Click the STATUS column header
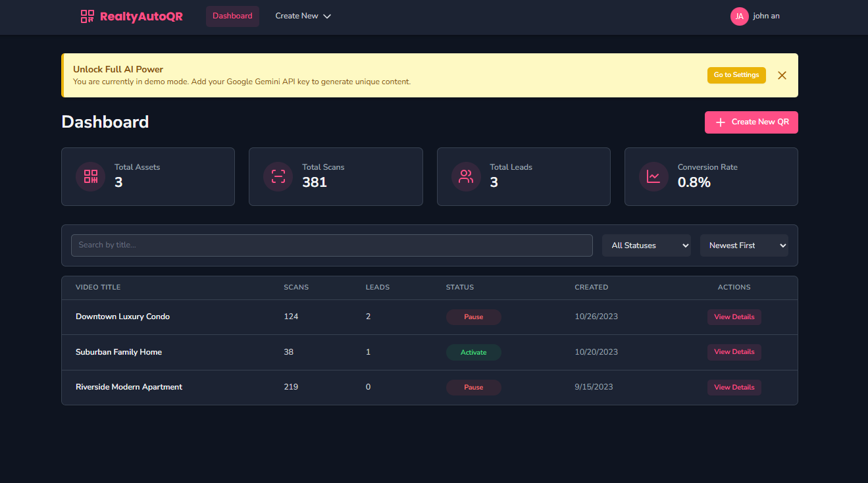The width and height of the screenshot is (868, 483). point(460,288)
